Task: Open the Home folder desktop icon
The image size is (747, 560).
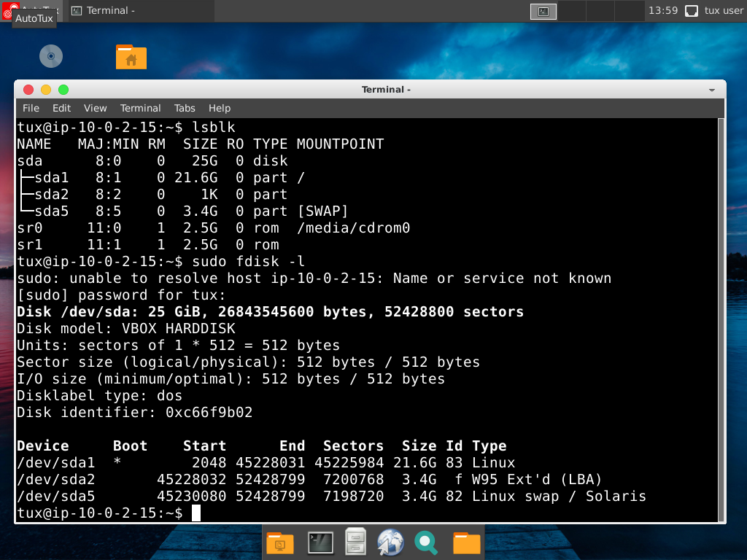Action: tap(131, 57)
